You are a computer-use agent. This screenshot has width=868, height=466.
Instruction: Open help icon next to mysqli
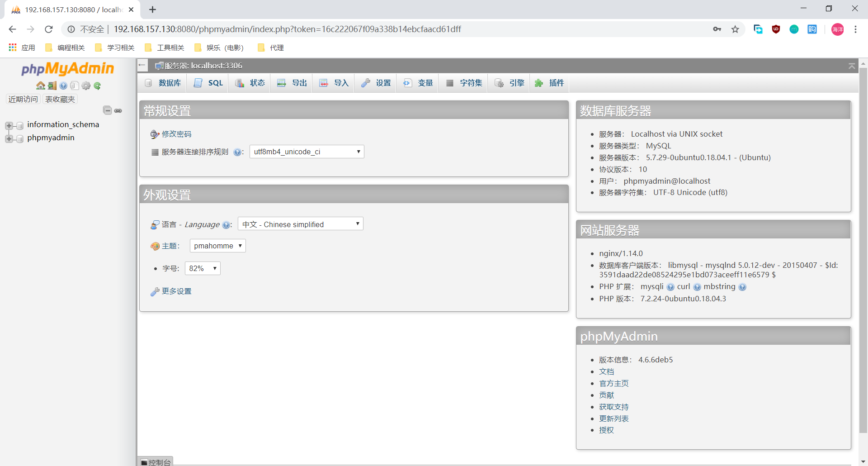(x=670, y=287)
